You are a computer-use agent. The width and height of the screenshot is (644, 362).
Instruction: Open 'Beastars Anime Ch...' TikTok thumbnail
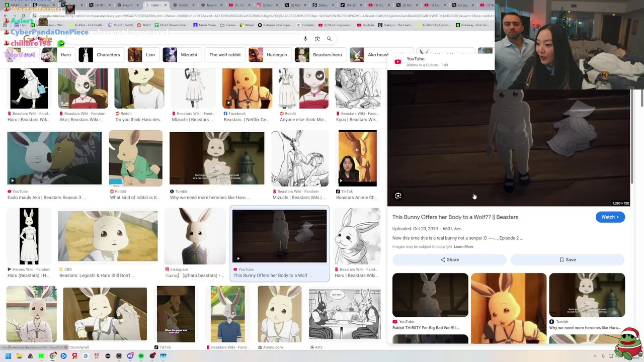pyautogui.click(x=357, y=158)
